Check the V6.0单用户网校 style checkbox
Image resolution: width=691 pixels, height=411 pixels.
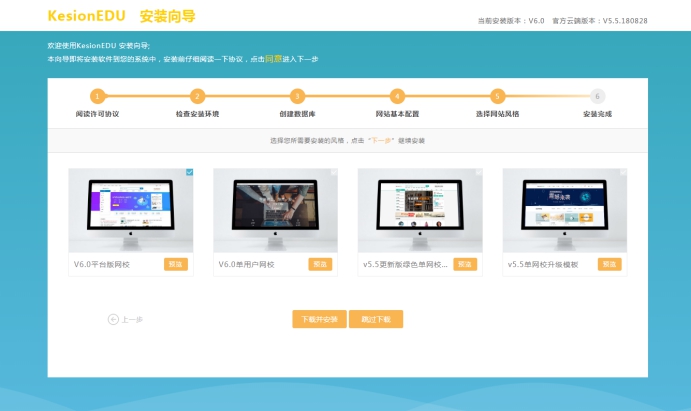(x=334, y=172)
